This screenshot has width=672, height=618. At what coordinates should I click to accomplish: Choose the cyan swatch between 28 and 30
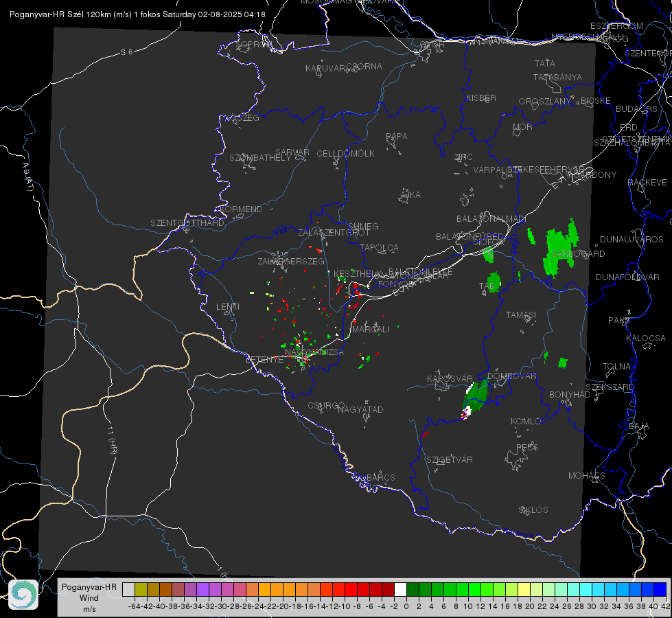pos(586,589)
